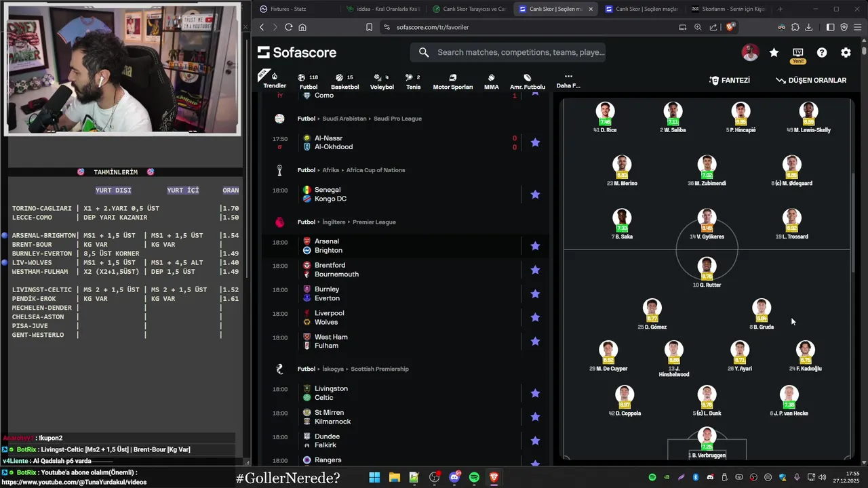The height and width of the screenshot is (488, 868).
Task: Bookmark this page in address bar
Action: (369, 27)
